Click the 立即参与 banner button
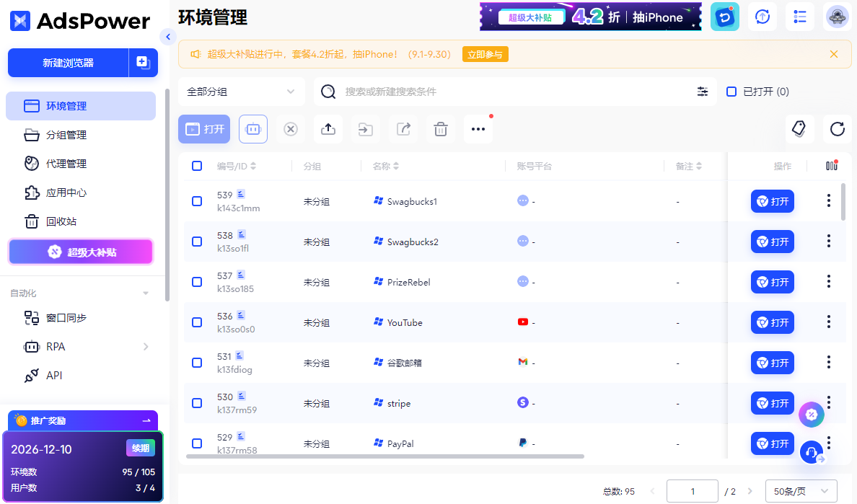Image resolution: width=857 pixels, height=504 pixels. (485, 54)
